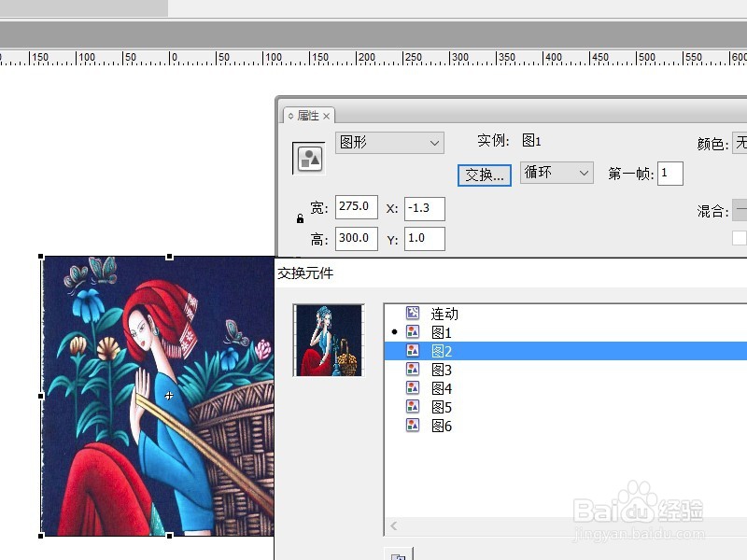Image resolution: width=747 pixels, height=560 pixels.
Task: Click the 高 height field showing 300.0
Action: point(357,238)
